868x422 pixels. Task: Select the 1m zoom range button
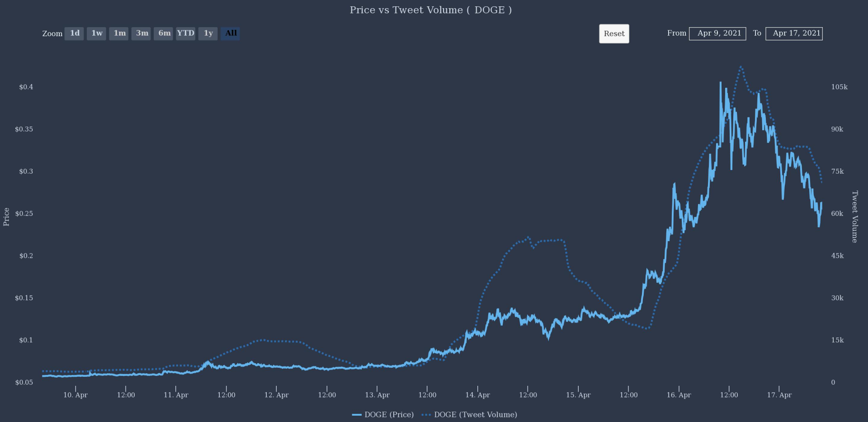pos(119,33)
